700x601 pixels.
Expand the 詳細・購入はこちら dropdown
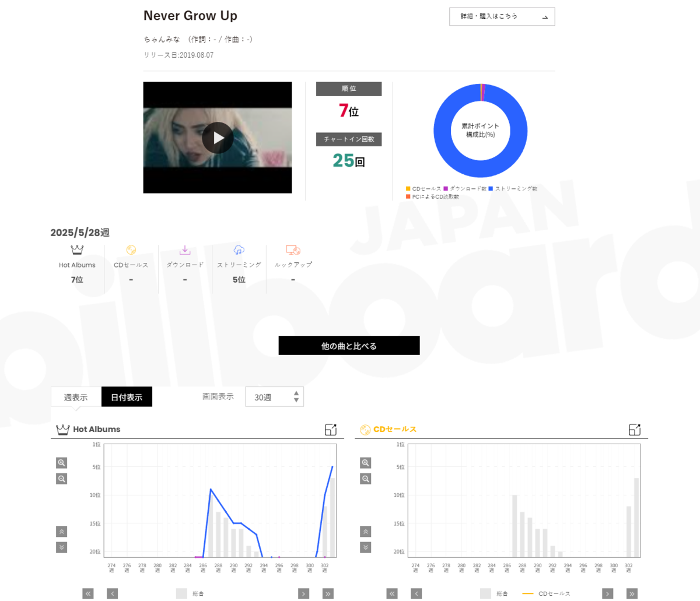click(x=502, y=16)
